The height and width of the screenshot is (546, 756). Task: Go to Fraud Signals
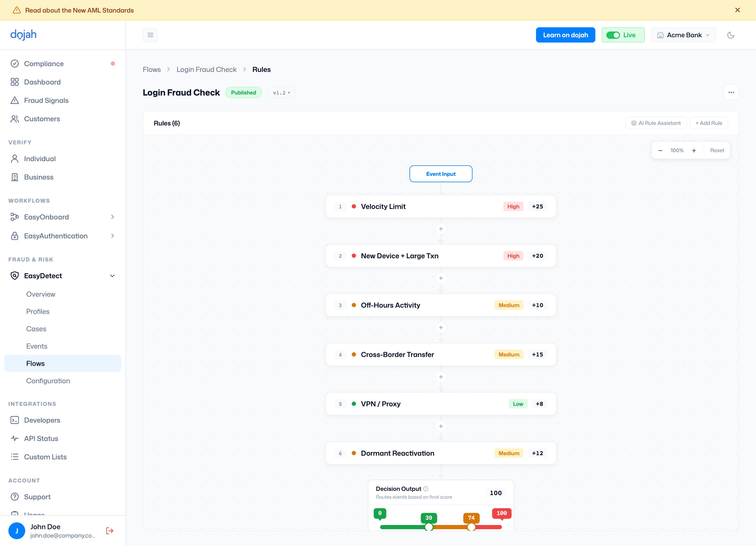click(63, 100)
